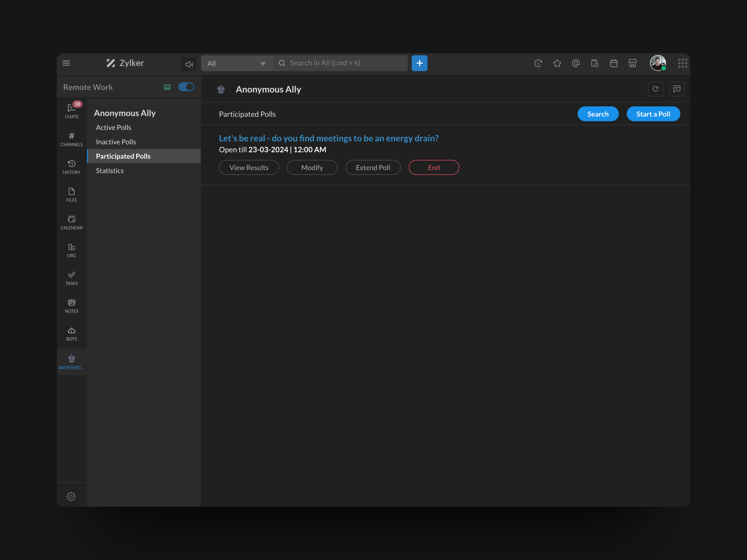Toggle the Remote Work switch

point(186,87)
